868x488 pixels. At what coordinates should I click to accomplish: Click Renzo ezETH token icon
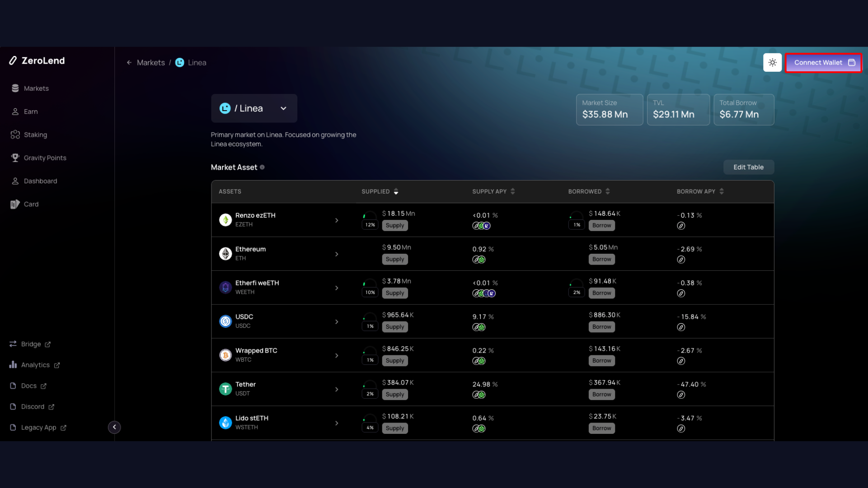tap(225, 220)
